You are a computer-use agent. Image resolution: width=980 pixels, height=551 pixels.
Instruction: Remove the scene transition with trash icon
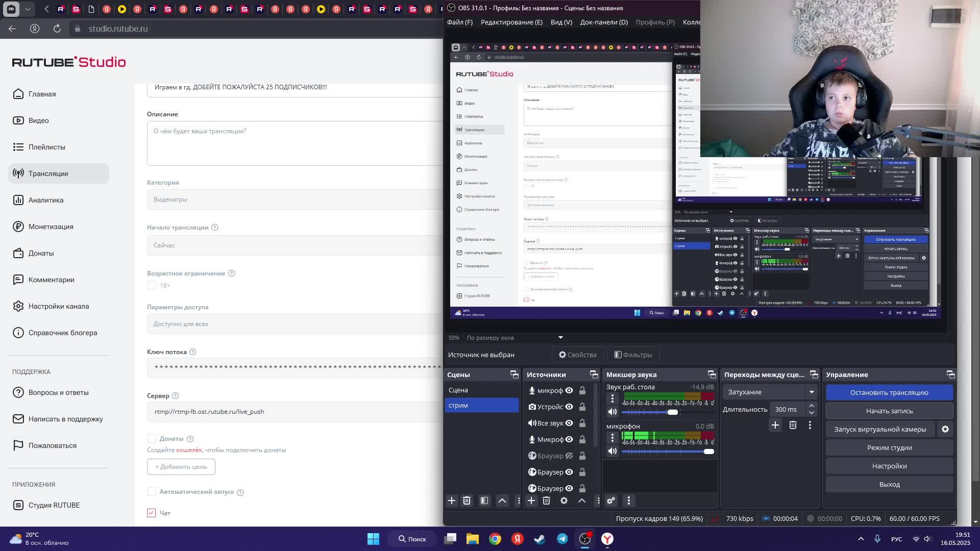(793, 425)
